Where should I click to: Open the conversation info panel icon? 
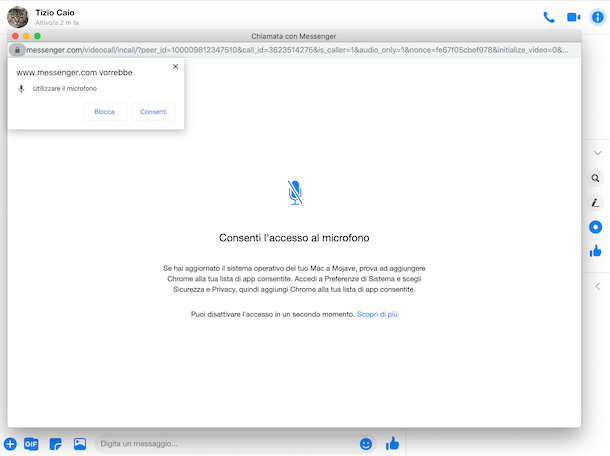(x=598, y=17)
